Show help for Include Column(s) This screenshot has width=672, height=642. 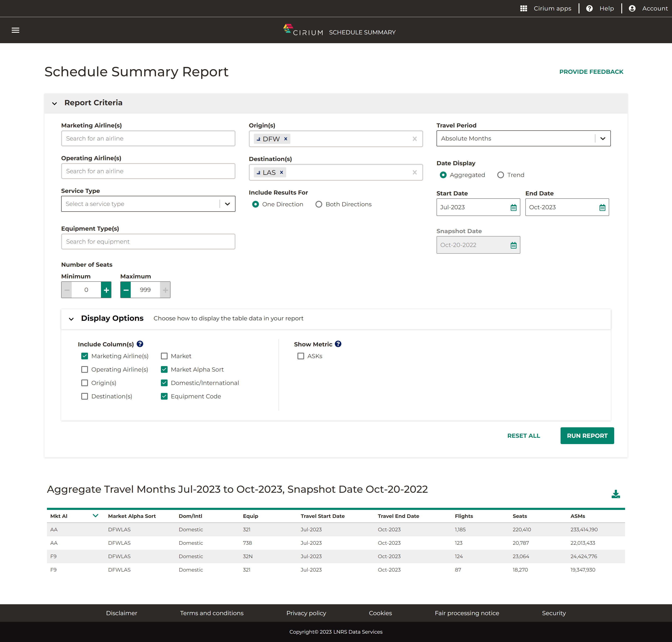[140, 344]
